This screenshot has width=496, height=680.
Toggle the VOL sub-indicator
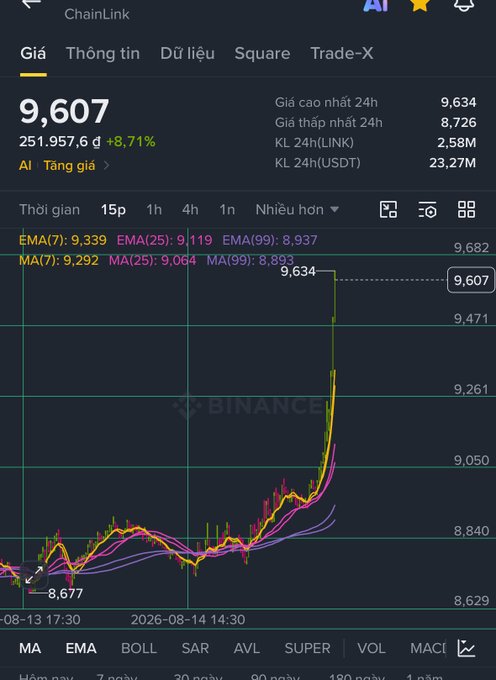click(371, 648)
